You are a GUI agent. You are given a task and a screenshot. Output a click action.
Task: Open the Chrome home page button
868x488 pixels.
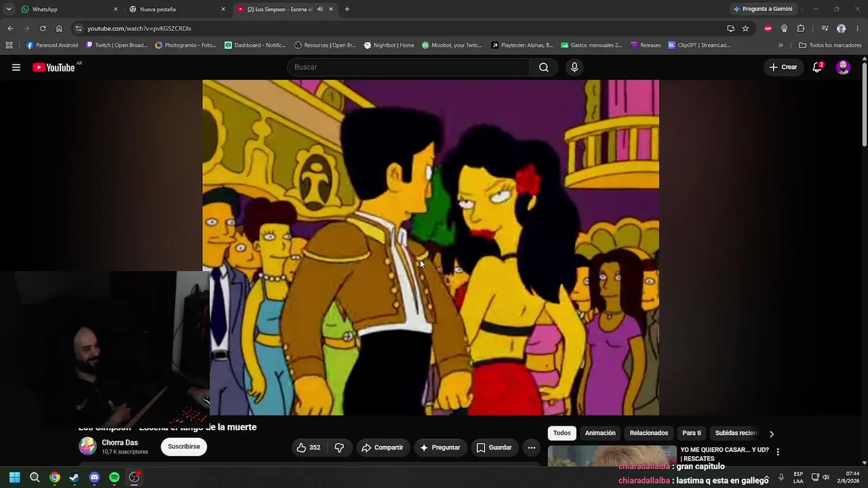(59, 28)
